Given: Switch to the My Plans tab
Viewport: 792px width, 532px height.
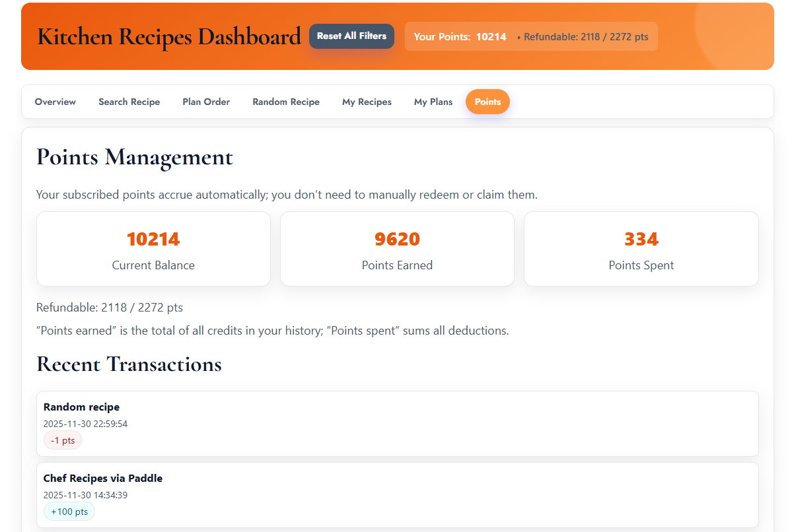Looking at the screenshot, I should 433,102.
